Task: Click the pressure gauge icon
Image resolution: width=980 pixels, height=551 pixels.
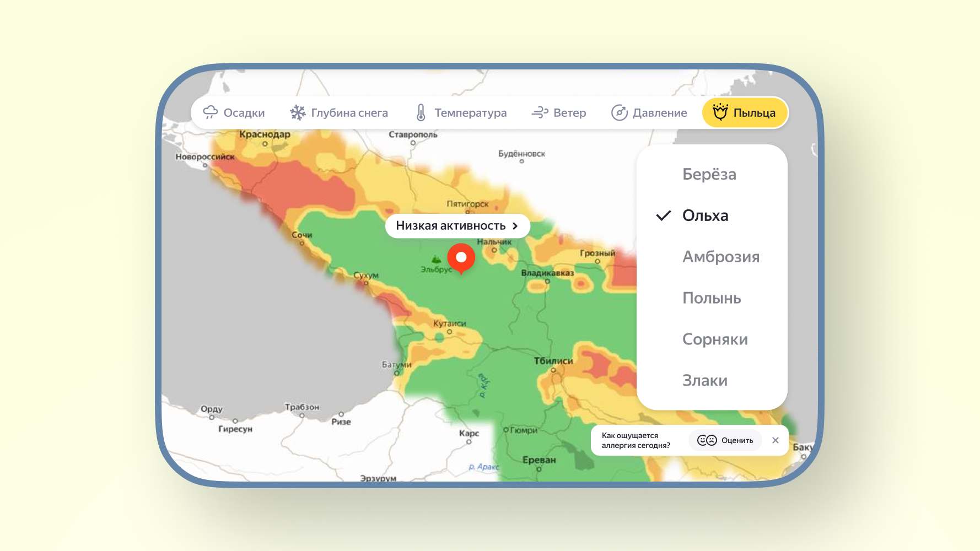Action: click(619, 112)
